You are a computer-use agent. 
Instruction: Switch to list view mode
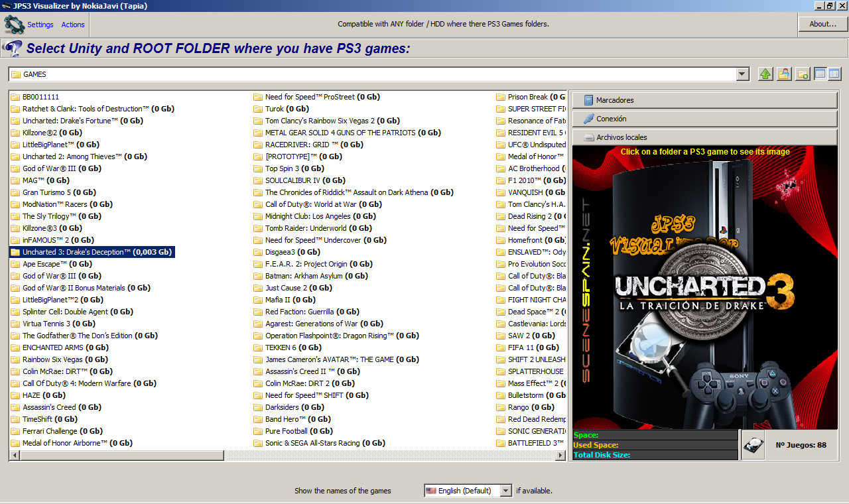pos(820,74)
